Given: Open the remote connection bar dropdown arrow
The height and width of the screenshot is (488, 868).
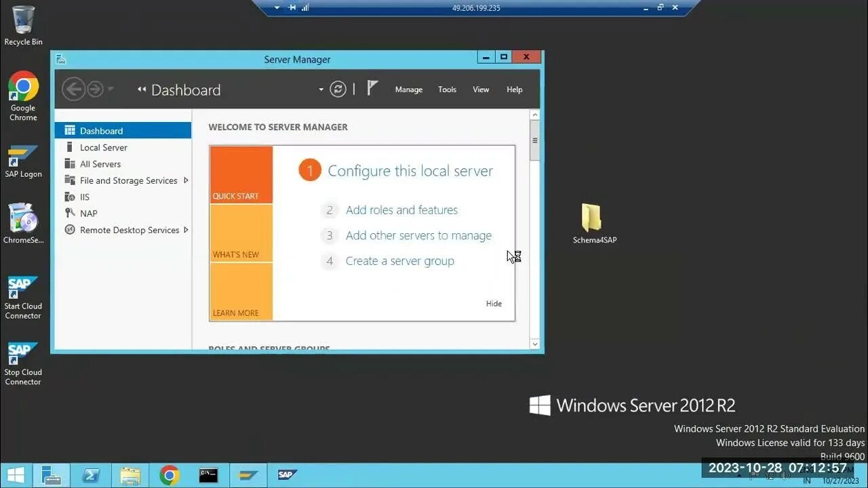Looking at the screenshot, I should pos(277,7).
